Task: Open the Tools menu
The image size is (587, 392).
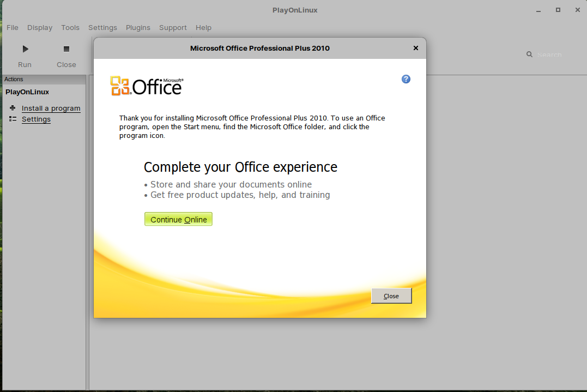Action: 70,27
